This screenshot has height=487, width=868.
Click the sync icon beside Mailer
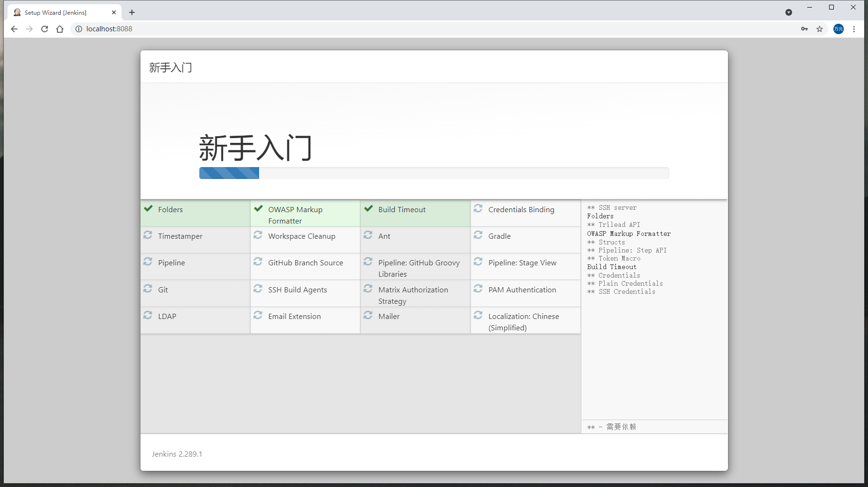368,315
